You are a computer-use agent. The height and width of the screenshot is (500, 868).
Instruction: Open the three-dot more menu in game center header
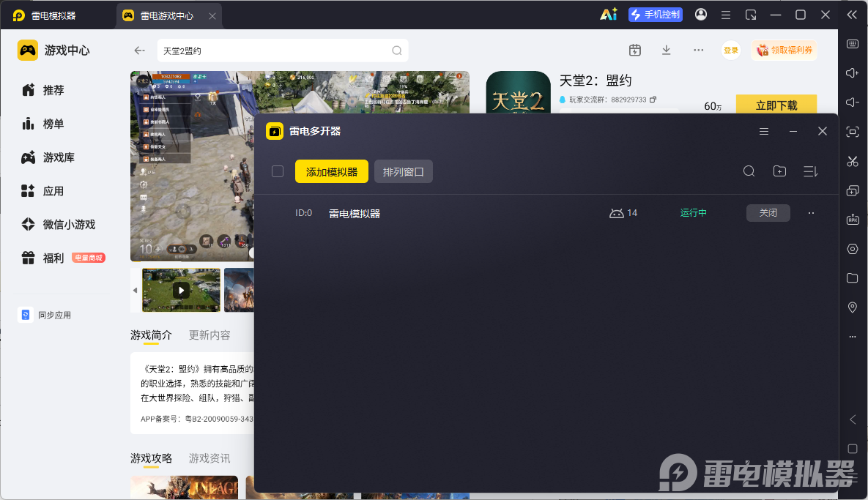699,50
